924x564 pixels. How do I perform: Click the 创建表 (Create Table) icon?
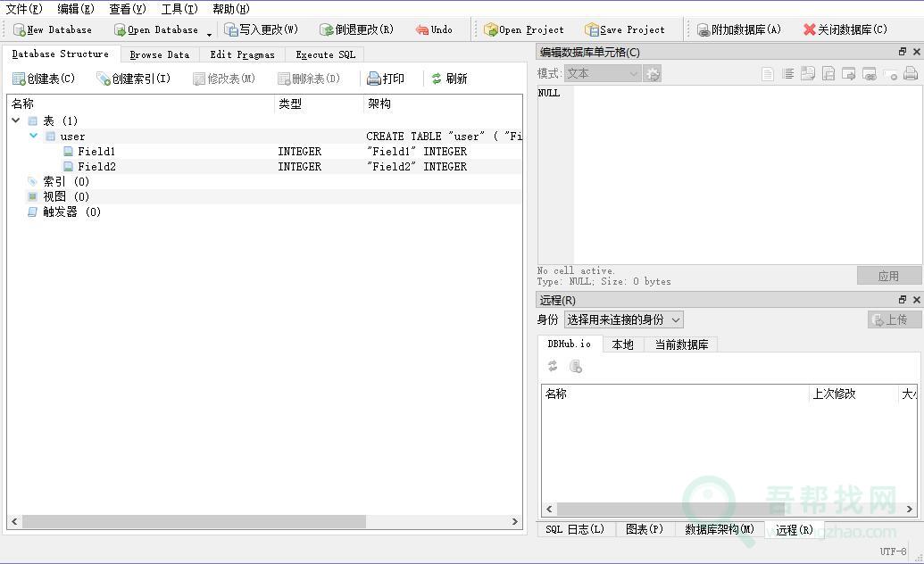point(19,79)
